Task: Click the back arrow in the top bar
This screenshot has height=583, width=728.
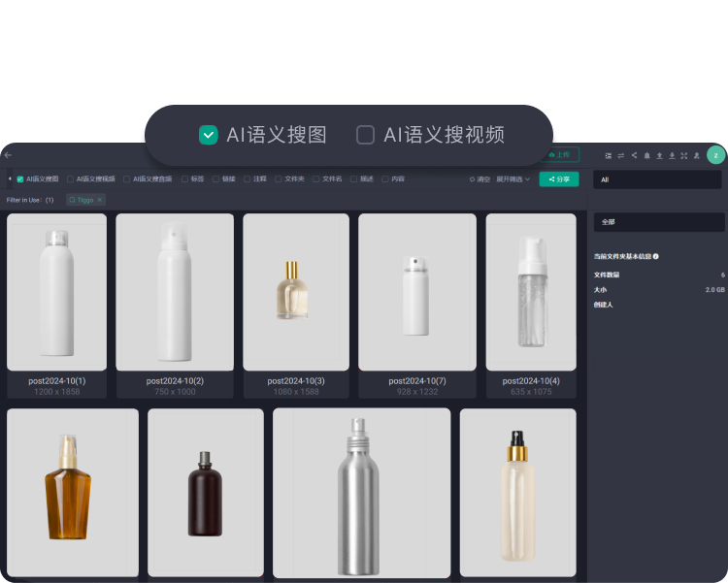Action: tap(8, 155)
